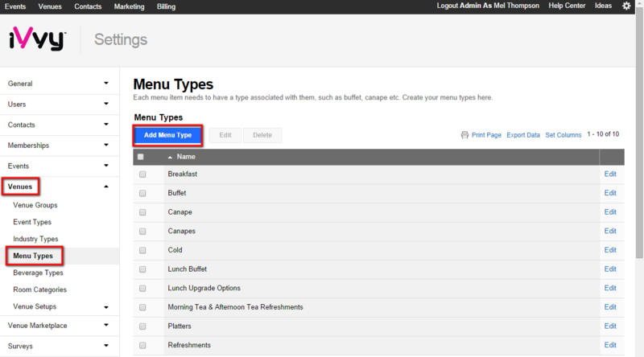Edit the Breakfast menu type
644x357 pixels.
click(610, 174)
